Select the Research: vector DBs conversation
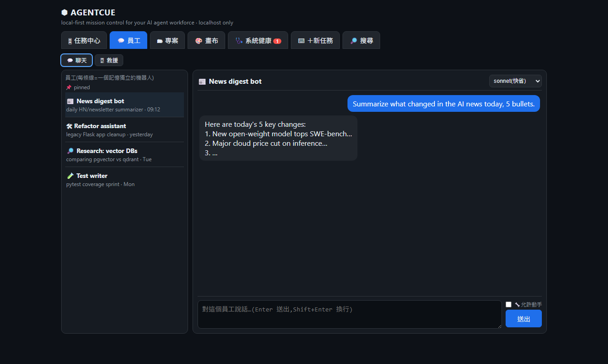Screen dimensions: 608x364 125,155
